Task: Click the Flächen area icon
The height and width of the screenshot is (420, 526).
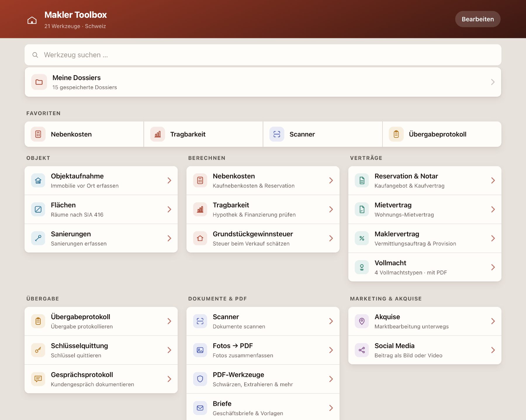Action: click(38, 210)
